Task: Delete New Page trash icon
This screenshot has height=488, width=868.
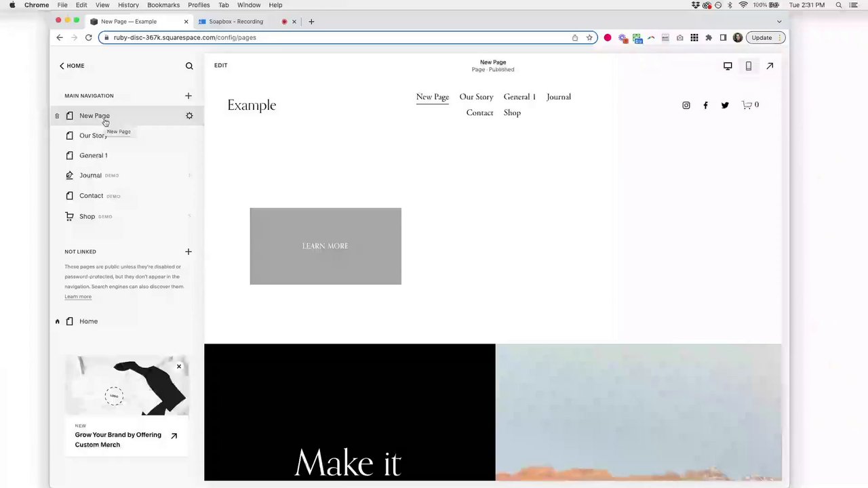Action: (57, 116)
